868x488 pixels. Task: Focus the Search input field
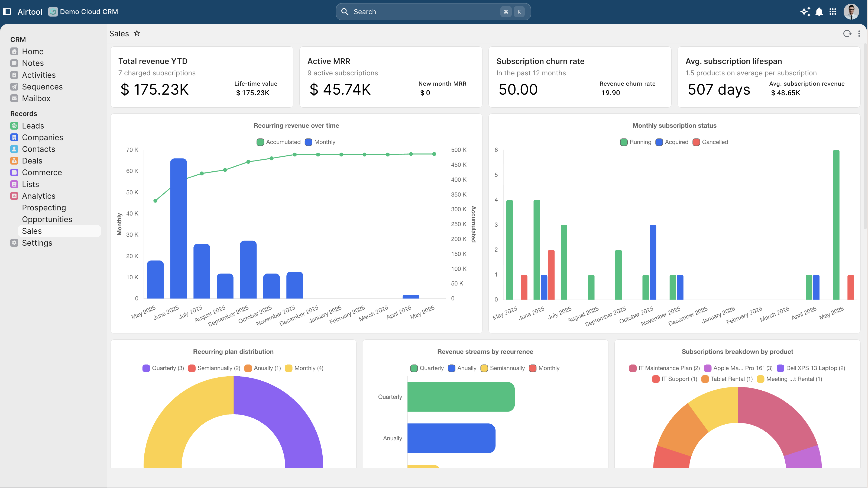click(x=433, y=12)
